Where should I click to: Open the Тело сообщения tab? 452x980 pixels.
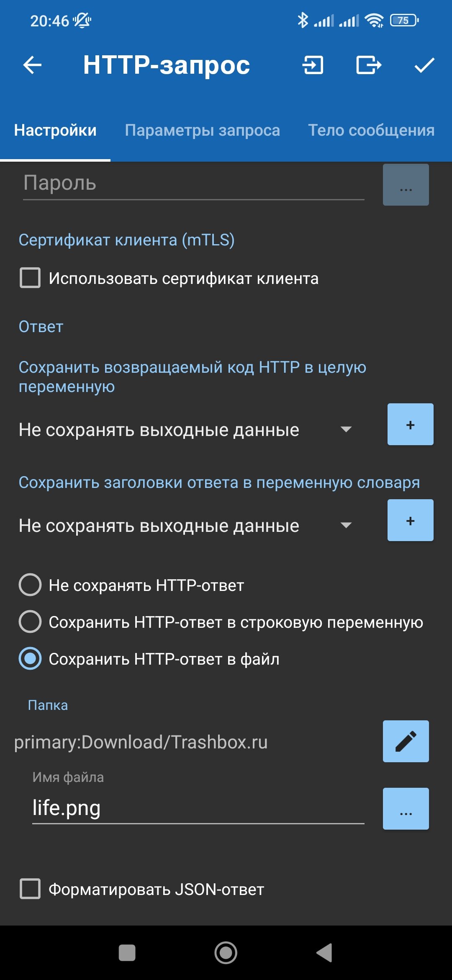coord(371,130)
